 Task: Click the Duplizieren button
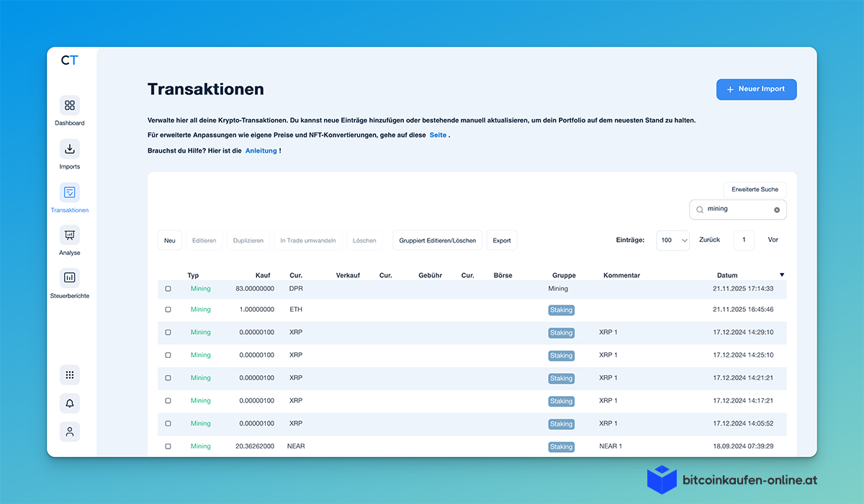coord(248,240)
